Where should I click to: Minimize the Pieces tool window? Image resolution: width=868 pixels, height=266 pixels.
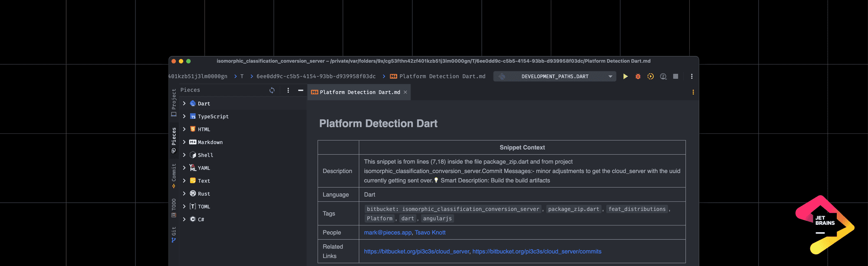[301, 90]
